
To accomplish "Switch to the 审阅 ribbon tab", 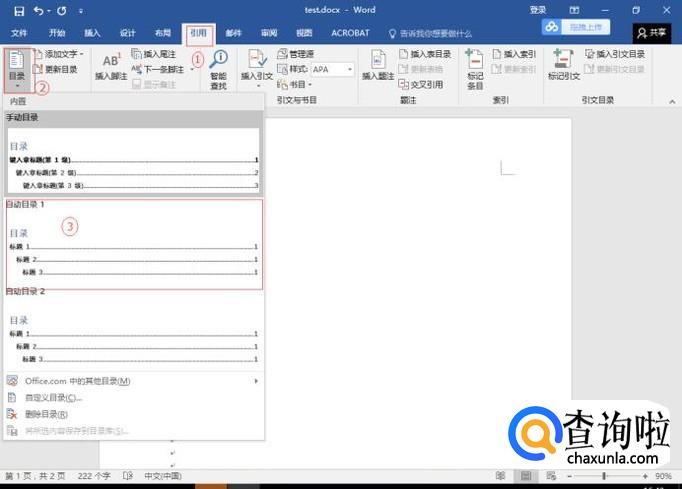I will click(269, 33).
